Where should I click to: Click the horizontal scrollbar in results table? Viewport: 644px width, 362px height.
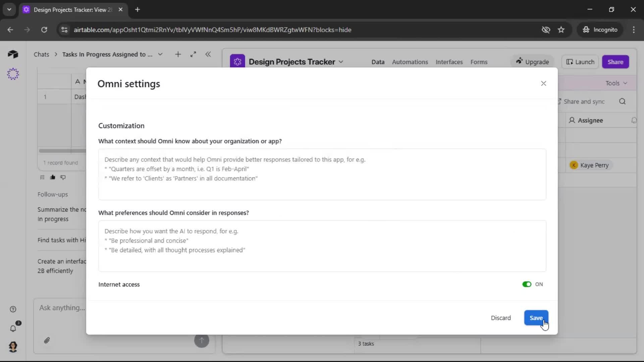tap(62, 151)
